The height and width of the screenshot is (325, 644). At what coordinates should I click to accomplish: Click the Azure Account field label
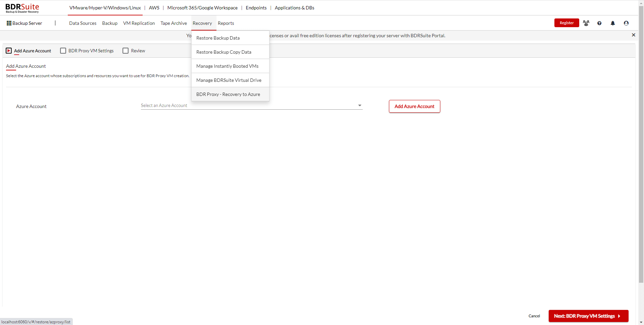tap(31, 106)
